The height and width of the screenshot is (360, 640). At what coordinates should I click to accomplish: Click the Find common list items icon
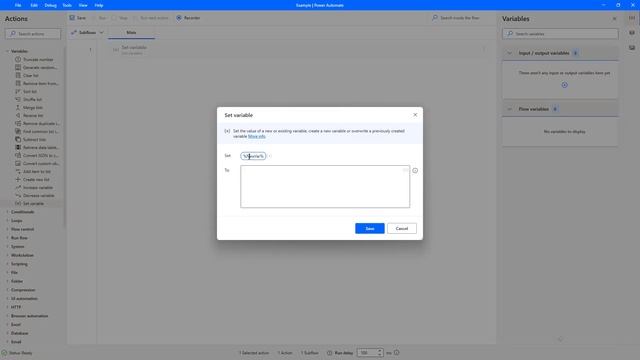coord(18,131)
